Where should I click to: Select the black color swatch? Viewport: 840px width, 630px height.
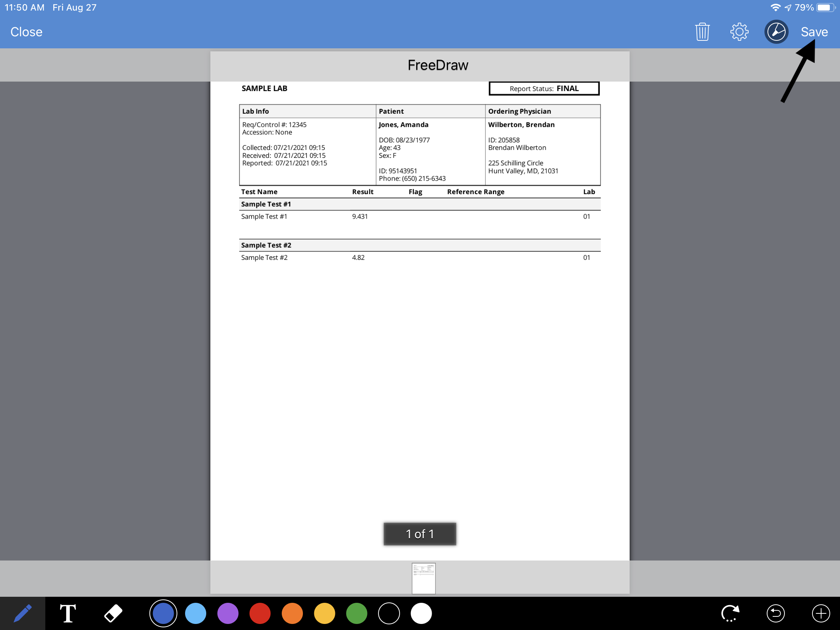390,612
